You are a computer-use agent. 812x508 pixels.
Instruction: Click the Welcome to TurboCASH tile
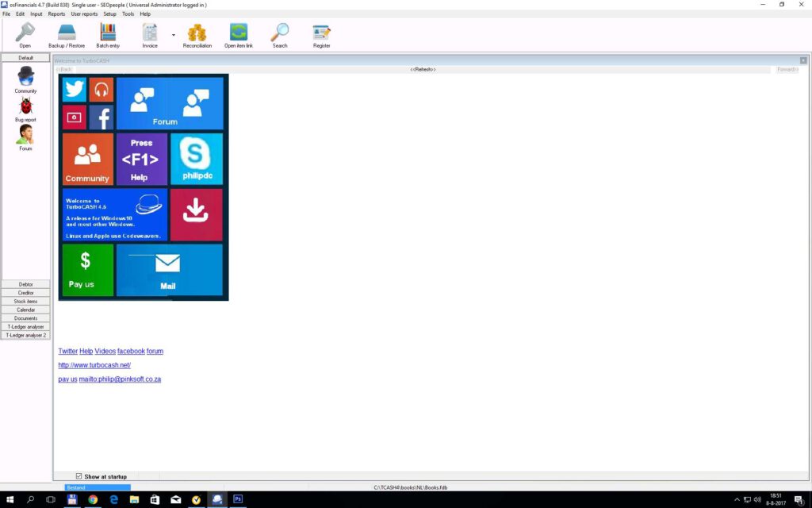(115, 214)
